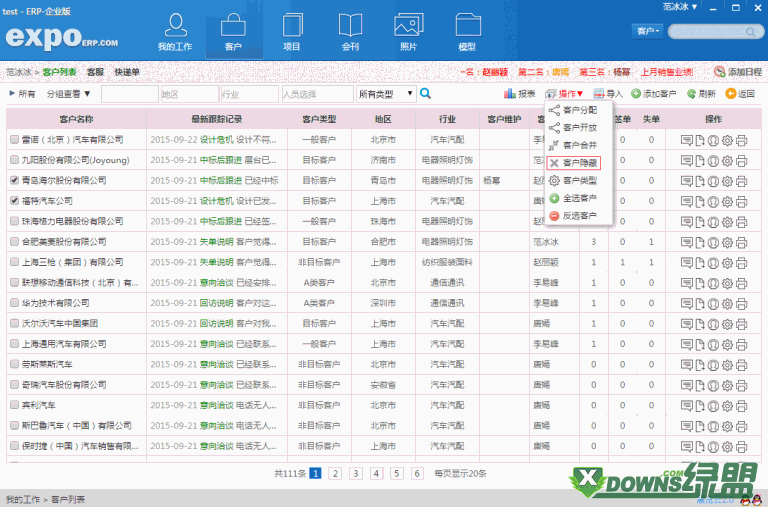Select 客户类型 from the menu
The image size is (768, 507).
pos(573,180)
